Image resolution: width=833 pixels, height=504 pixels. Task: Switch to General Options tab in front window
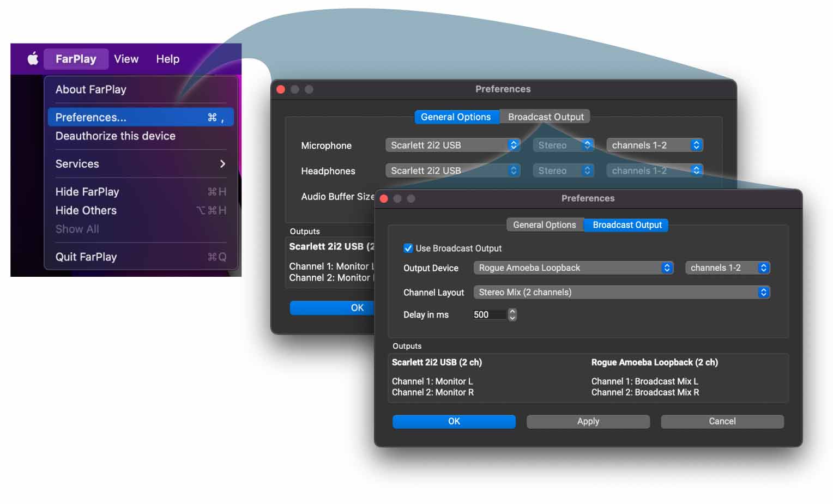(x=544, y=225)
